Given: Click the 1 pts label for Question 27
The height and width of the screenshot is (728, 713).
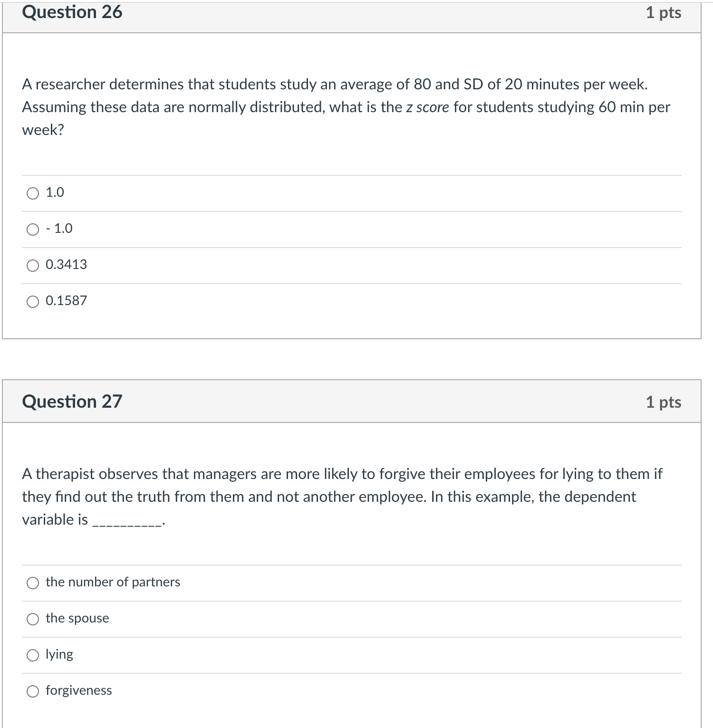Looking at the screenshot, I should 664,401.
